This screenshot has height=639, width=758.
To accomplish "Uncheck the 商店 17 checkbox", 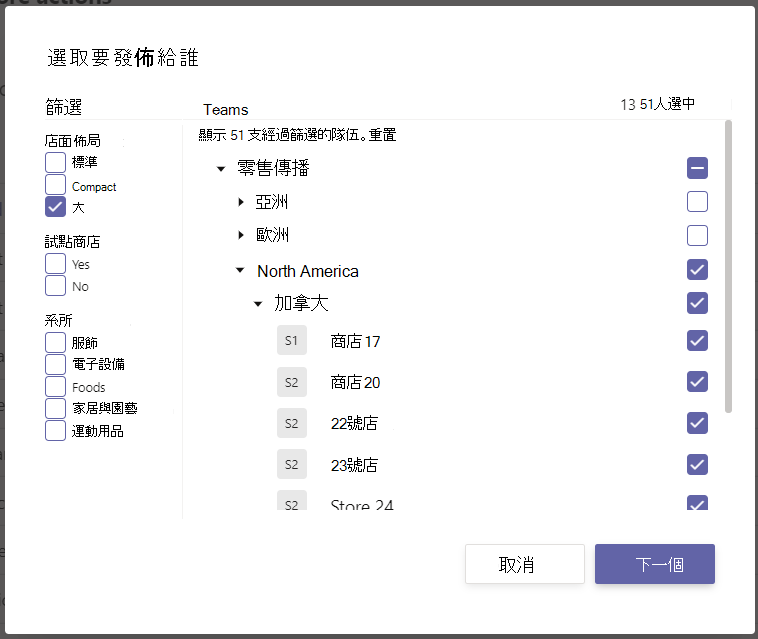I will click(x=697, y=341).
